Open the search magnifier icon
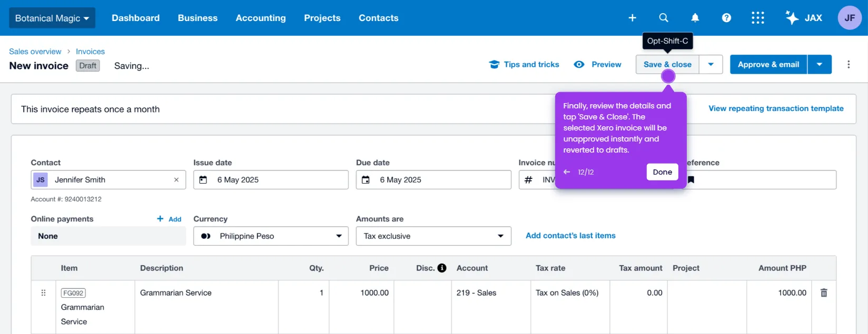 point(664,18)
